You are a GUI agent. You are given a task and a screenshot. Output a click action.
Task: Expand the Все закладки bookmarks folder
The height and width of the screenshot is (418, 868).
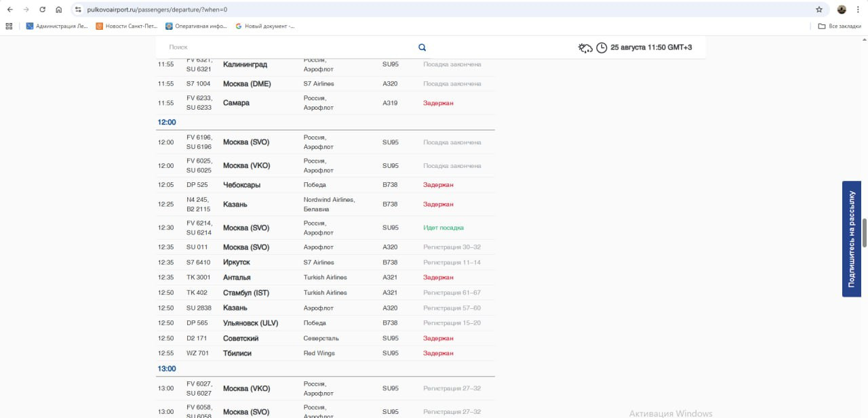pyautogui.click(x=835, y=26)
